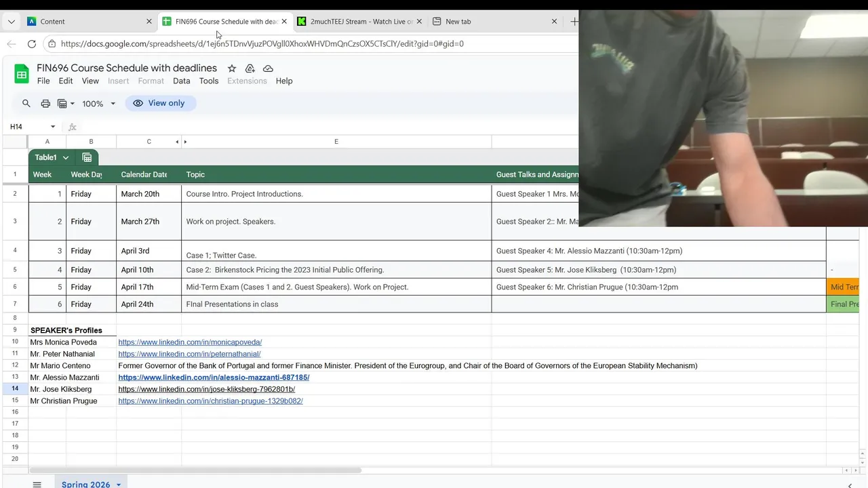Click the cell containing March 20th

pos(149,194)
